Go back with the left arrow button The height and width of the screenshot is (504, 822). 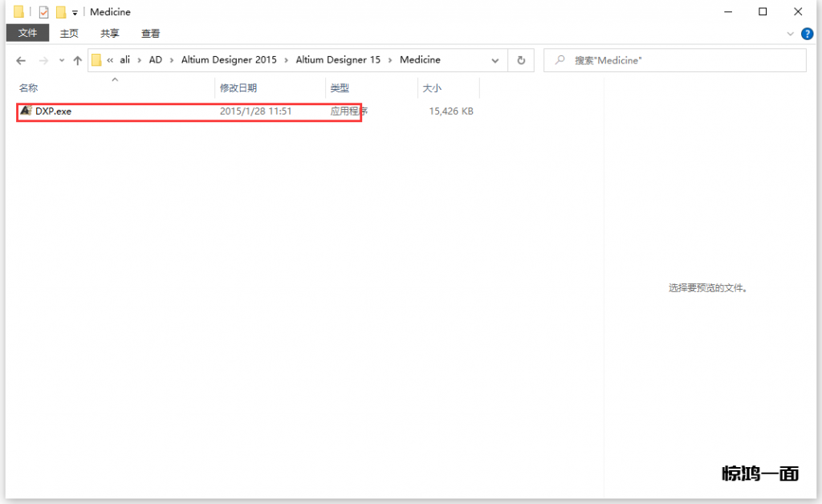click(x=21, y=60)
